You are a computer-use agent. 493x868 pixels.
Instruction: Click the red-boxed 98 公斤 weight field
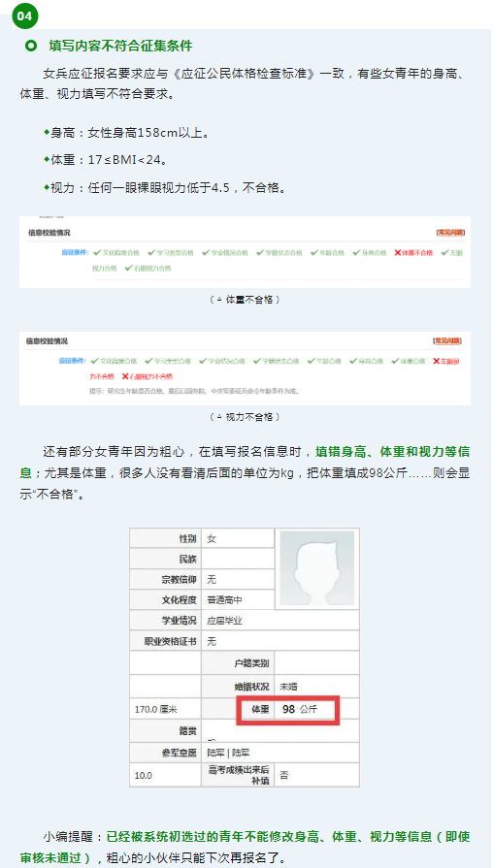tap(287, 709)
